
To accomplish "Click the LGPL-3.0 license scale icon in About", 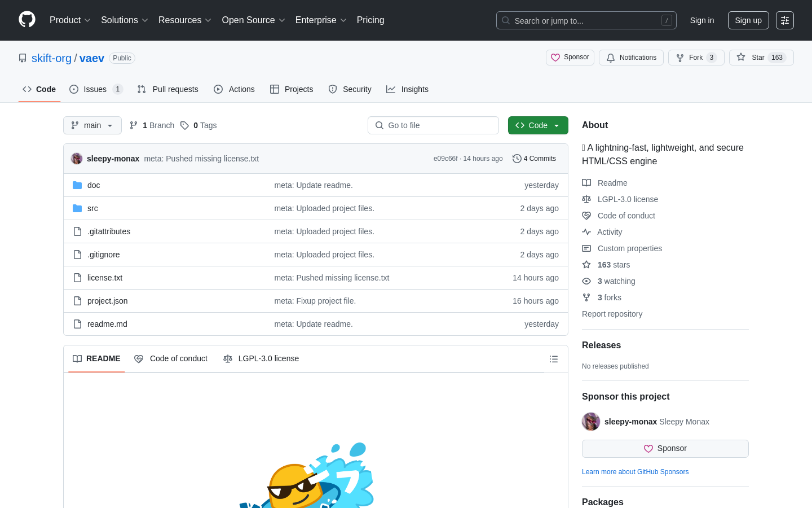I will pos(586,199).
